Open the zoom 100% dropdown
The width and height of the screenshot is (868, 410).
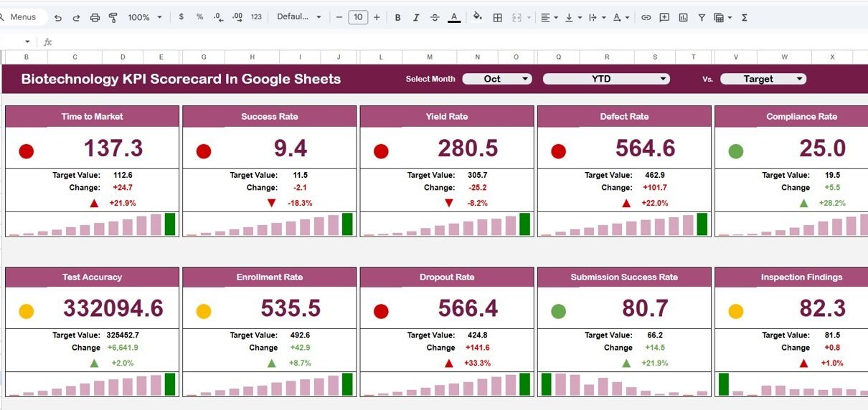click(144, 17)
